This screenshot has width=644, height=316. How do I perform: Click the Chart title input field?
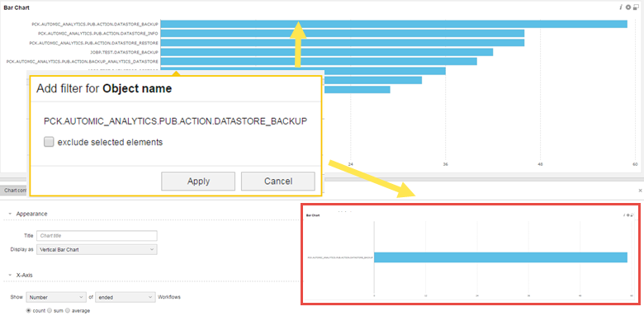coord(97,236)
